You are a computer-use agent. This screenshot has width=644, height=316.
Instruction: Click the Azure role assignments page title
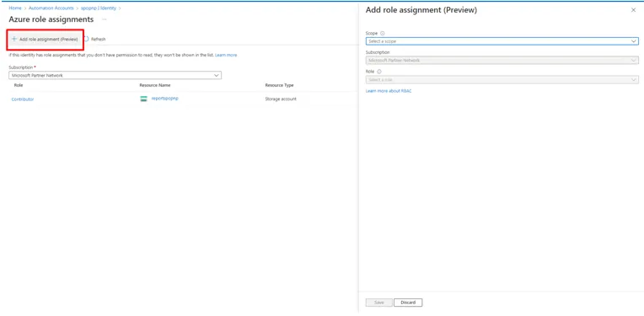(51, 19)
